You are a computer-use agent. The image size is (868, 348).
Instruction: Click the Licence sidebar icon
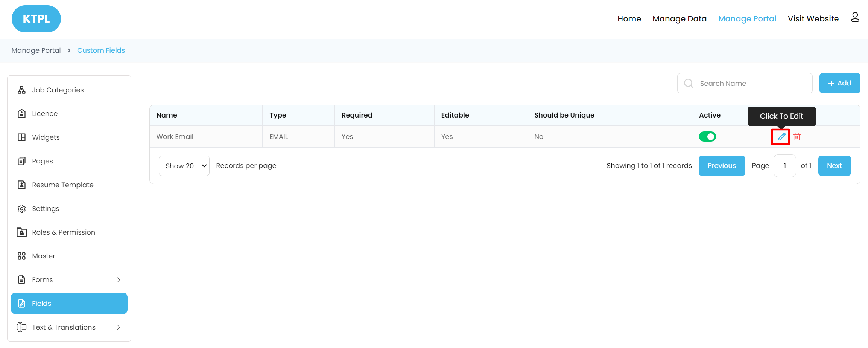[x=22, y=114]
